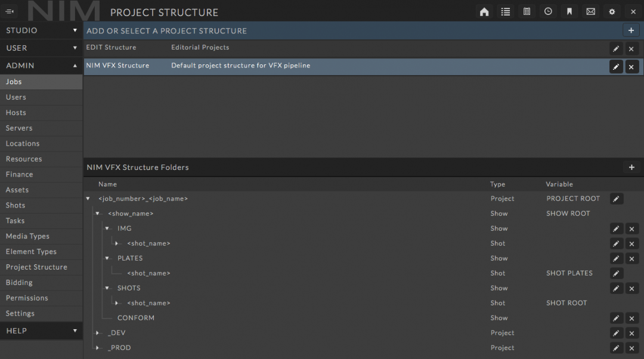
Task: Expand the _DEV folder node
Action: pos(98,333)
